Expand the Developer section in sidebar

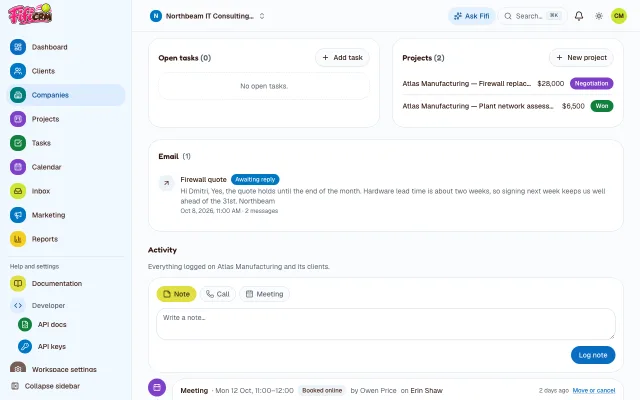coord(48,305)
